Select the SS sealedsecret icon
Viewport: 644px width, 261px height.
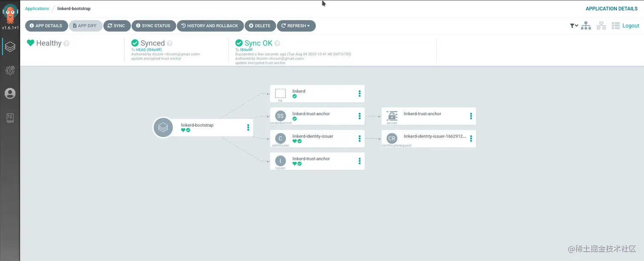(280, 116)
